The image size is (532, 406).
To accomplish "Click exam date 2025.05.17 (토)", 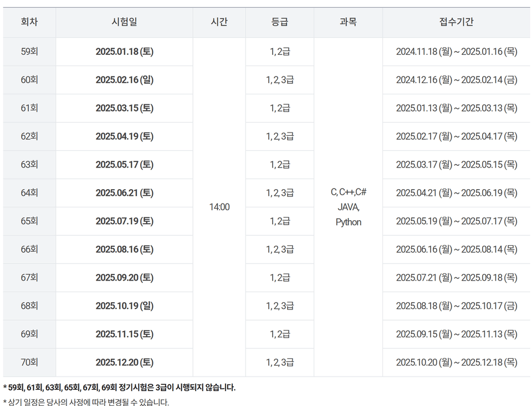I will [x=124, y=165].
